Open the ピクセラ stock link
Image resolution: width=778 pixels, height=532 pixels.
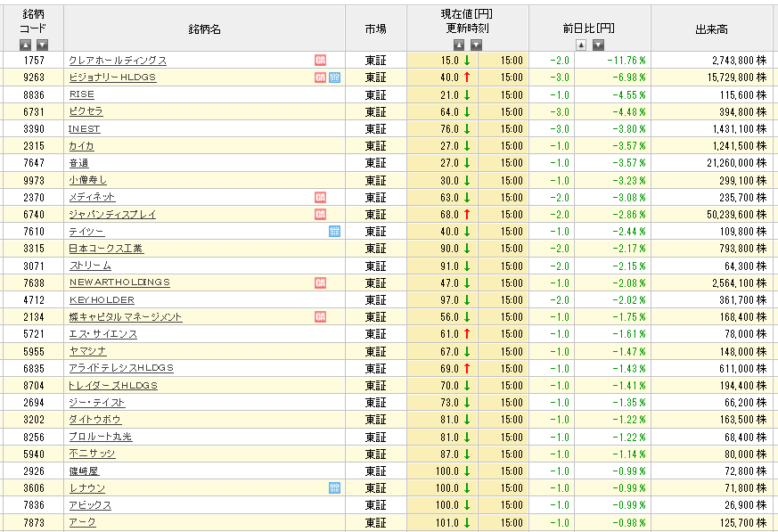point(86,111)
